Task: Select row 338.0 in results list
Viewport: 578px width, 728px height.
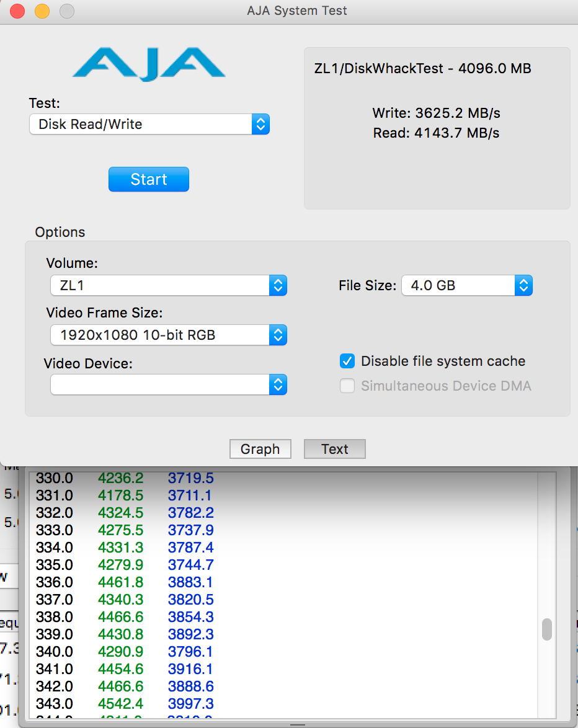Action: coord(283,617)
